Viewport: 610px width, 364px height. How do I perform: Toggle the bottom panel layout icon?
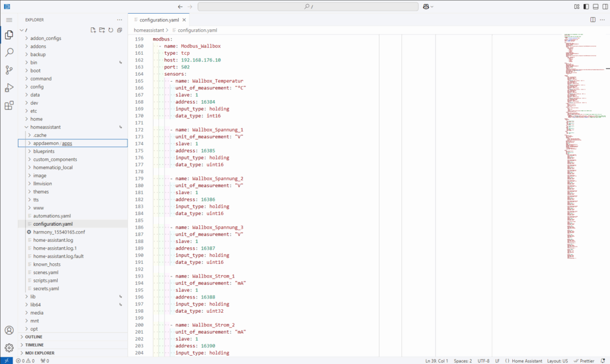[x=596, y=7]
